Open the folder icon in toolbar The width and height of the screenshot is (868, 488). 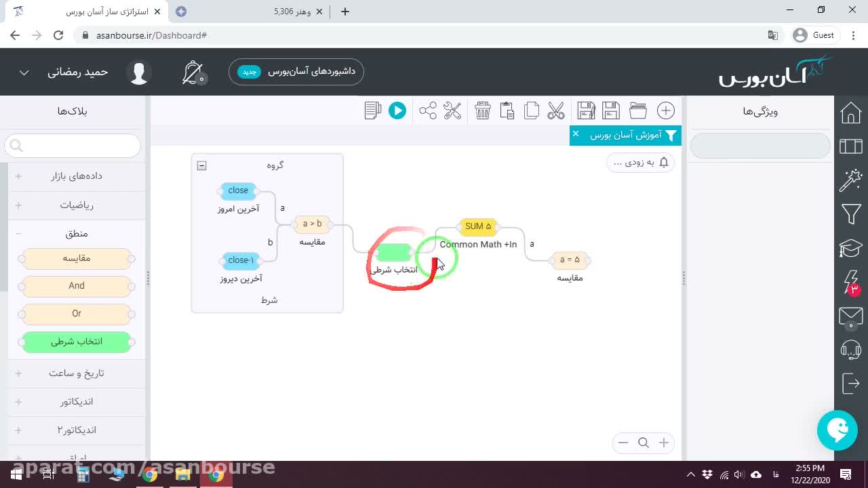(638, 110)
